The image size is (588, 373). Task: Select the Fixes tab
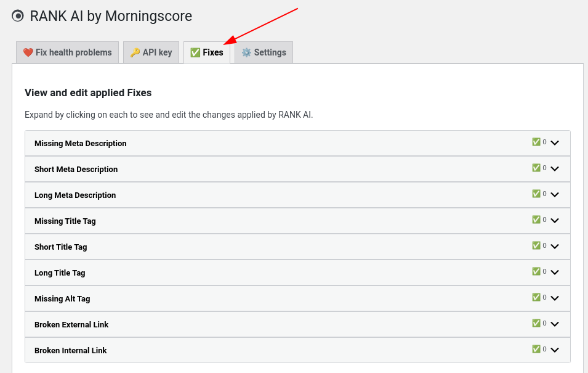pos(207,52)
